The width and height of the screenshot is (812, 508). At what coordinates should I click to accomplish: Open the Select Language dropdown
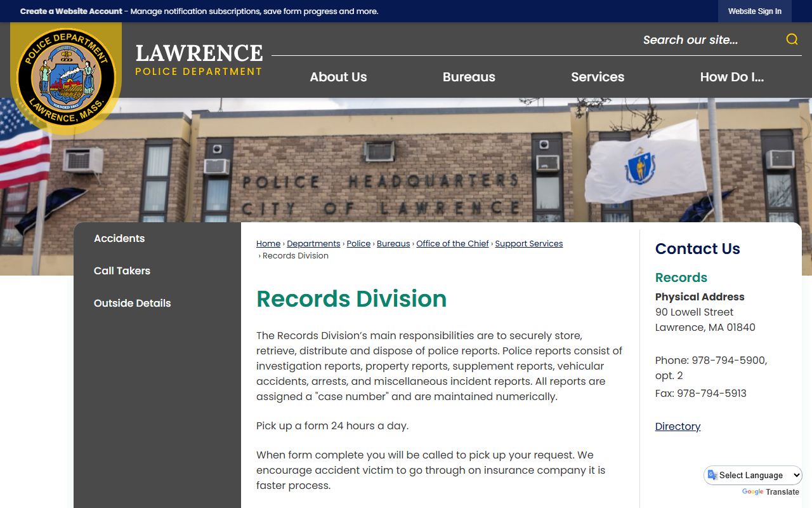click(x=753, y=475)
